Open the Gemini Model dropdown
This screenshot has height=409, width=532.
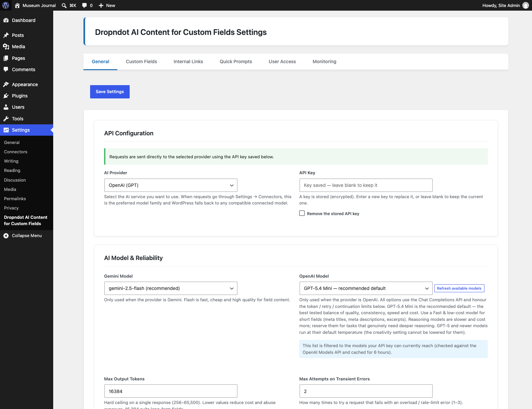pos(171,288)
